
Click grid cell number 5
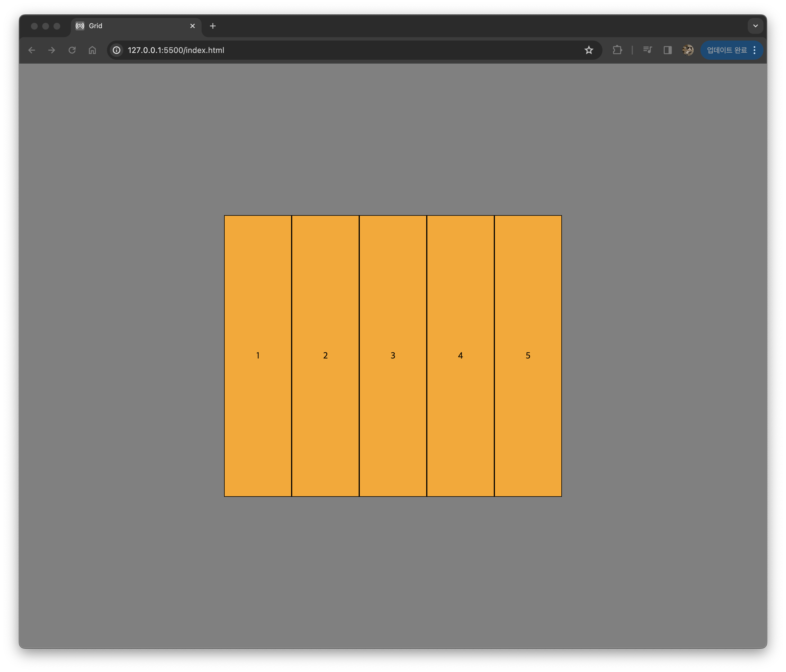[528, 355]
